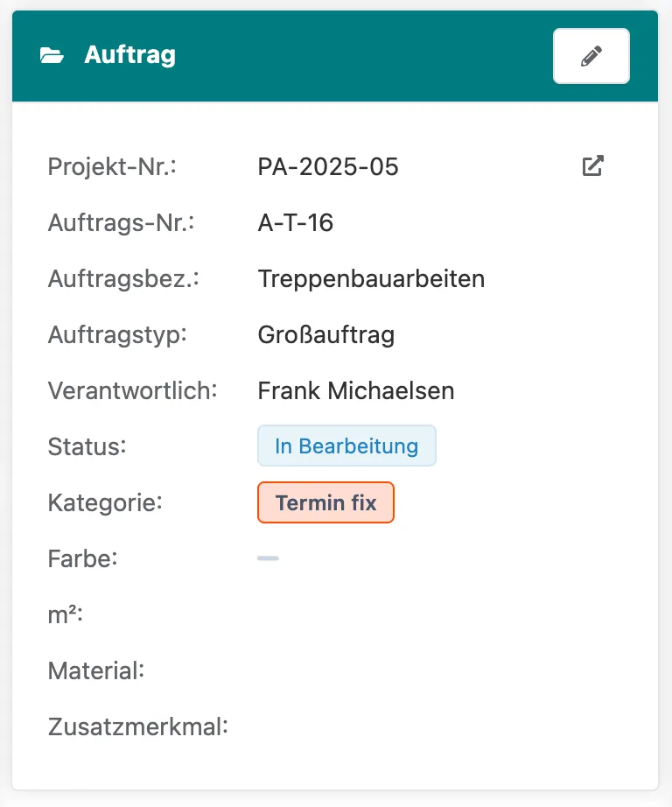Click the project number PA-2025-05
This screenshot has height=807, width=672.
coord(328,166)
